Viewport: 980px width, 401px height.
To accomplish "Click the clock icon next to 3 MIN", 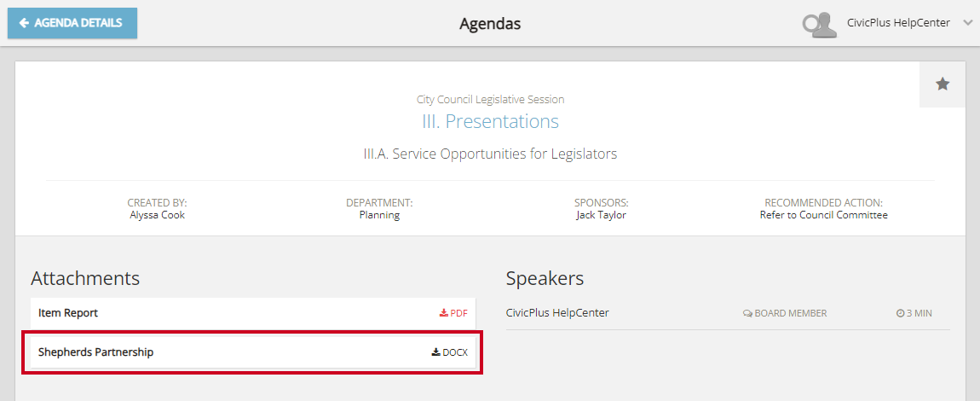I will pos(900,313).
